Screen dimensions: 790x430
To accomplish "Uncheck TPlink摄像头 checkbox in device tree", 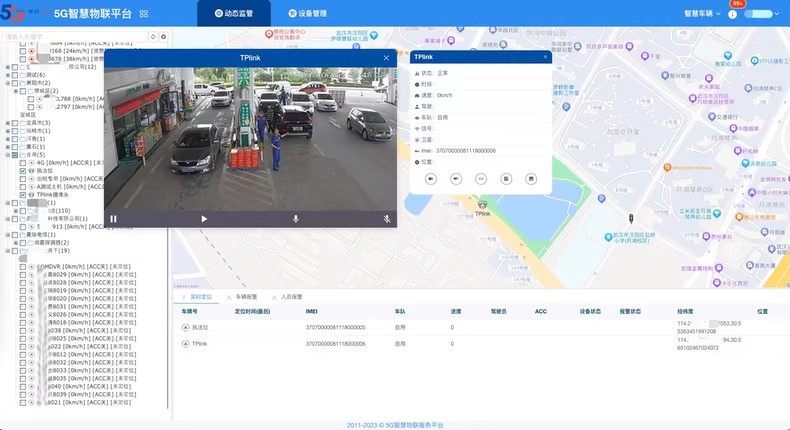I will point(23,195).
